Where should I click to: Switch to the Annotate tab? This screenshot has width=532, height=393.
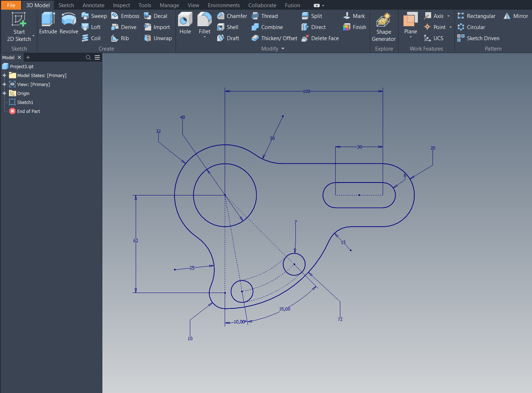[x=93, y=5]
